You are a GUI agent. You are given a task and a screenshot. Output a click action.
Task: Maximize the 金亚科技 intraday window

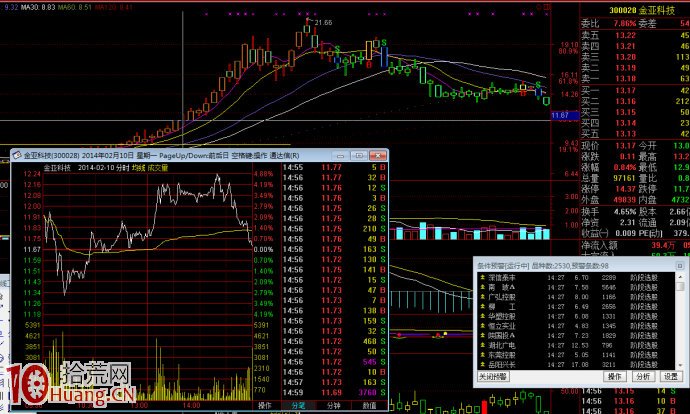pos(359,155)
